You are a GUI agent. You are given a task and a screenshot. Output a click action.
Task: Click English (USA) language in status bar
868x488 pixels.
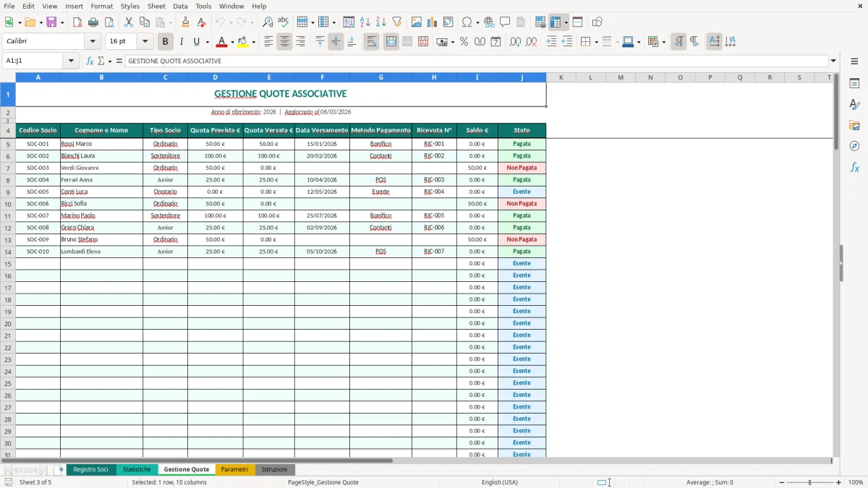[x=500, y=482]
